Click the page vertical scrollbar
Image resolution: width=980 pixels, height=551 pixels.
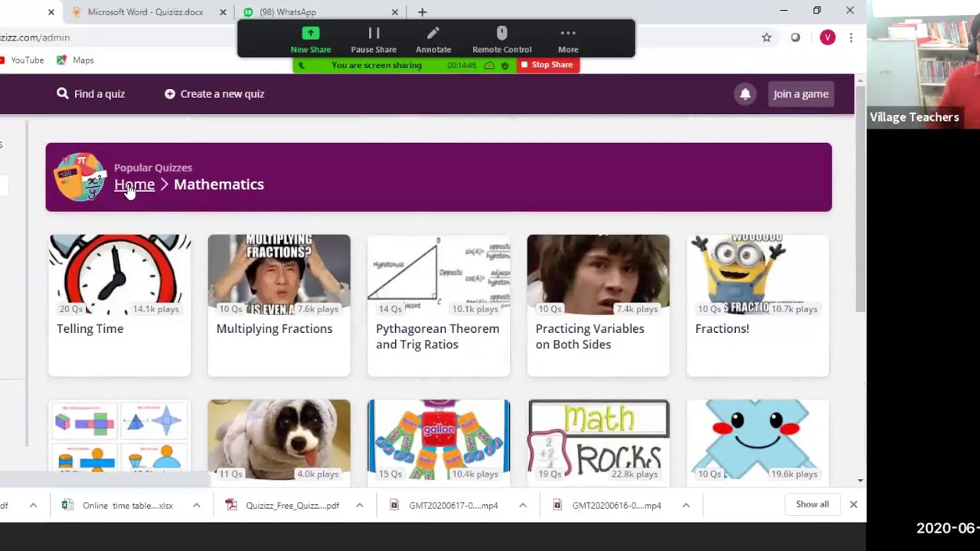point(860,199)
